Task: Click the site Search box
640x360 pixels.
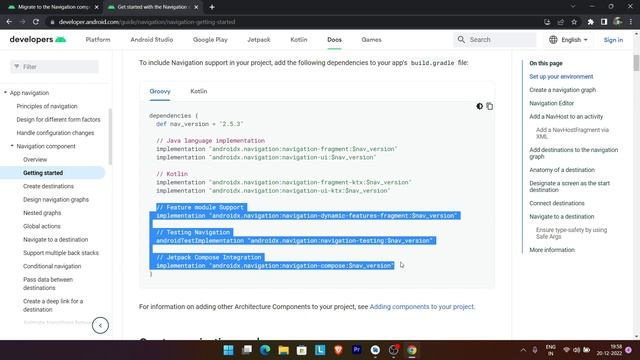Action: coord(495,40)
